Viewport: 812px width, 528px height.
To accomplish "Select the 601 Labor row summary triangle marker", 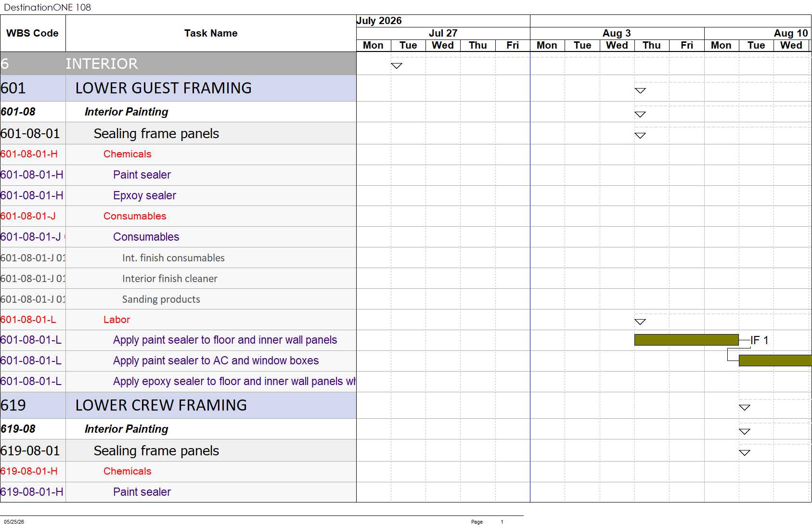I will point(640,322).
